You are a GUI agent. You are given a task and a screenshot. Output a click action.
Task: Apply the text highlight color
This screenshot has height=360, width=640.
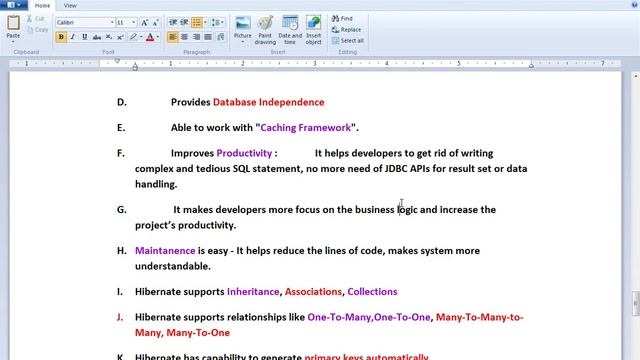(x=133, y=37)
